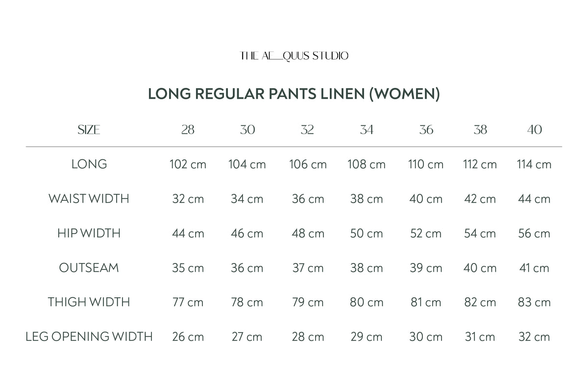588x368 pixels.
Task: Select the 114 cm length value
Action: coord(534,164)
